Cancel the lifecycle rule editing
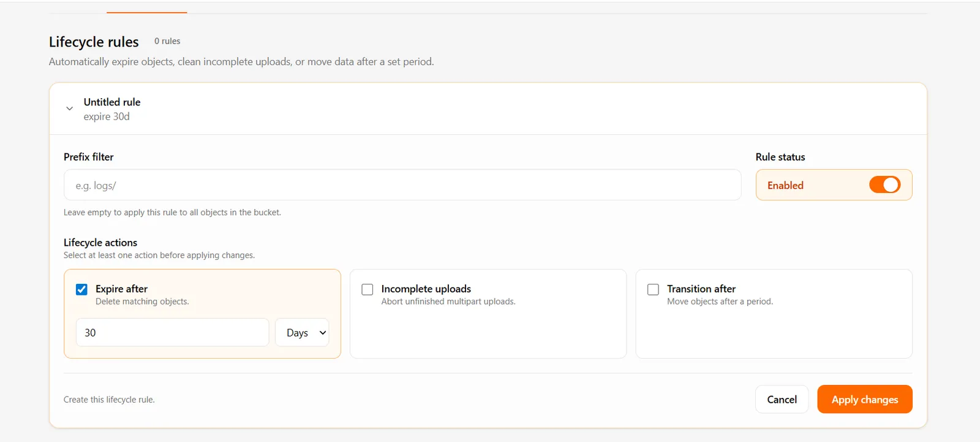 click(x=782, y=399)
